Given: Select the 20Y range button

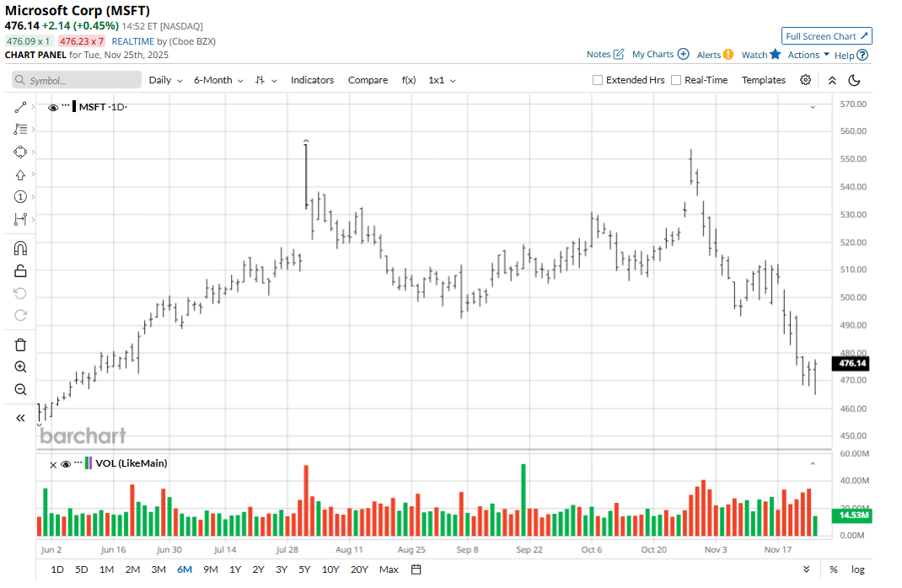Looking at the screenshot, I should pos(359,569).
